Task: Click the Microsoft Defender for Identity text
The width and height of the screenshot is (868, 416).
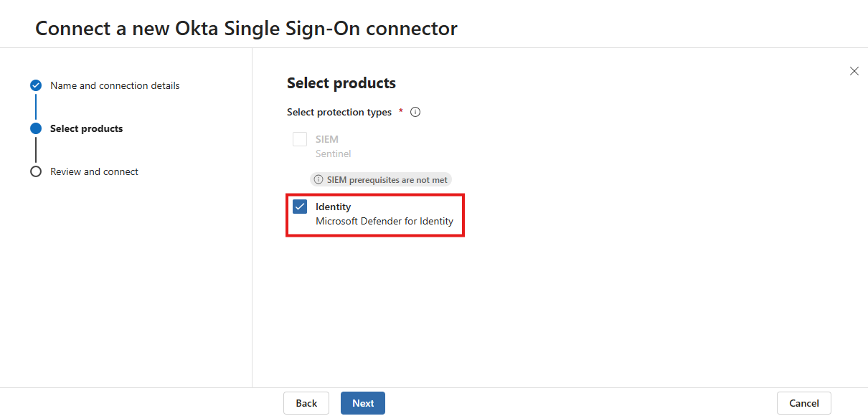Action: [385, 221]
